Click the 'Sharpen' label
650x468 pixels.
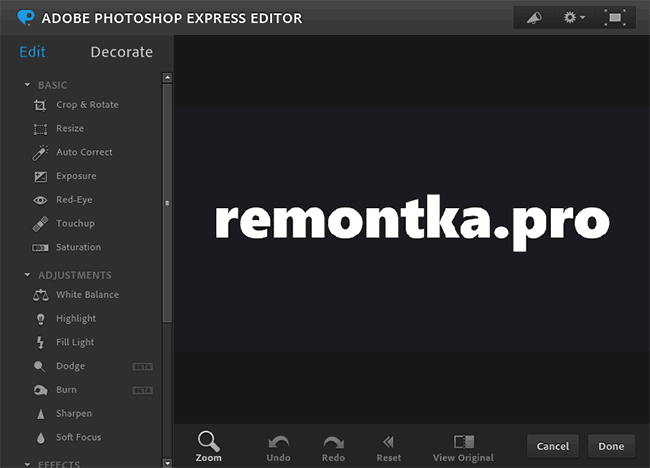click(x=74, y=414)
